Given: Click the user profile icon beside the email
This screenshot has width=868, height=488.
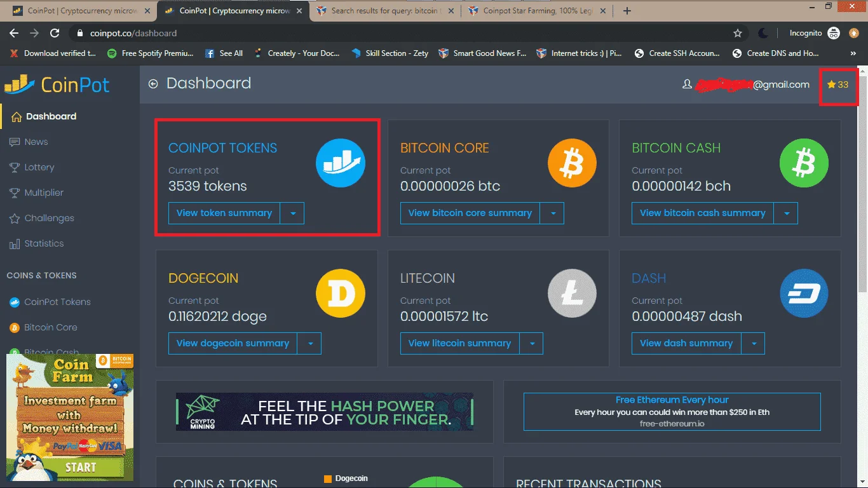Looking at the screenshot, I should (x=687, y=84).
